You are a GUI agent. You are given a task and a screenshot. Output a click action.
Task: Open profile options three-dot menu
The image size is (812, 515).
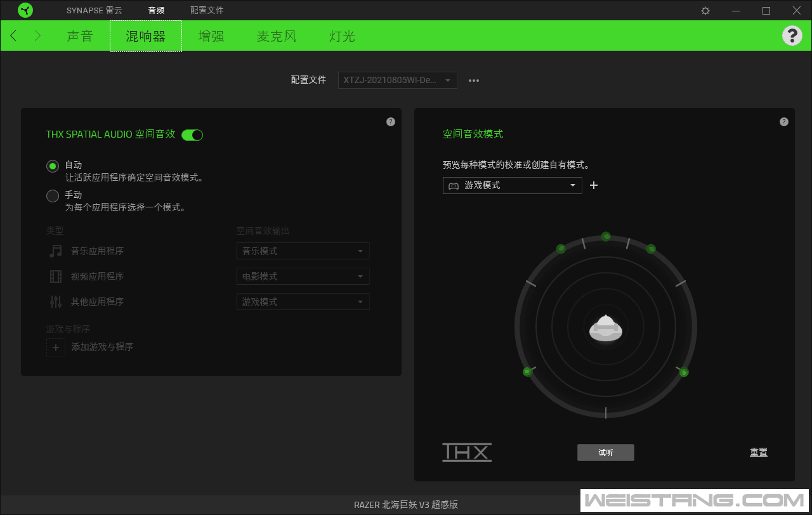click(x=474, y=81)
